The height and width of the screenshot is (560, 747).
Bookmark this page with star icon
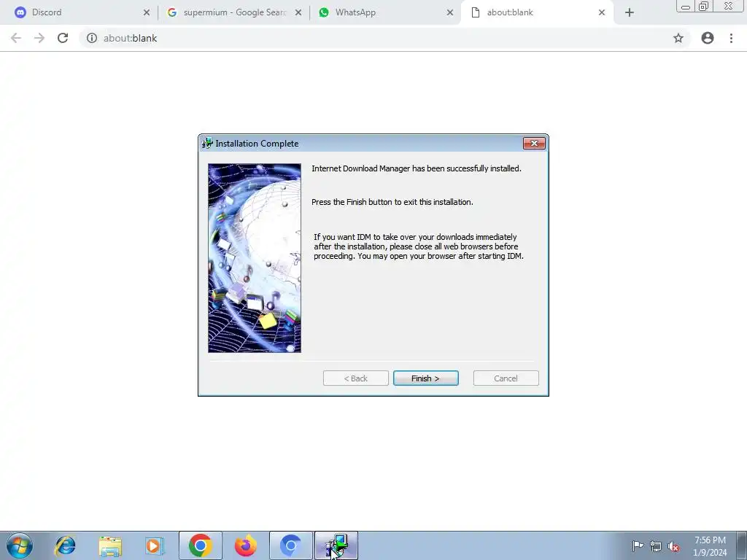click(678, 38)
